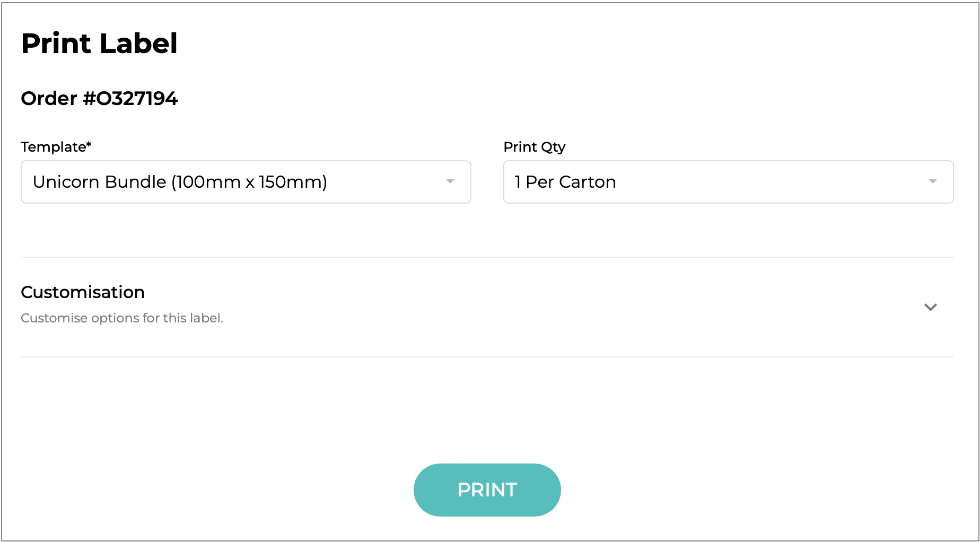The width and height of the screenshot is (980, 542).
Task: Select the Unicorn Bundle template value text
Action: (x=180, y=182)
